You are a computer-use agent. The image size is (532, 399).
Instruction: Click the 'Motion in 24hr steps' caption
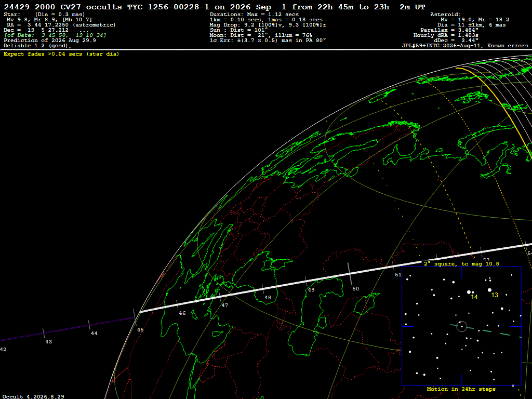461,389
